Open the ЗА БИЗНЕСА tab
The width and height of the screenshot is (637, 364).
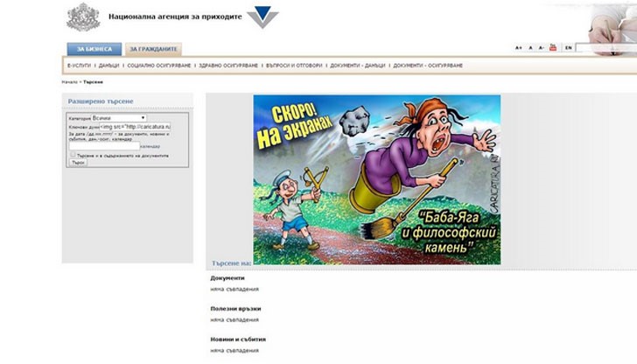94,49
